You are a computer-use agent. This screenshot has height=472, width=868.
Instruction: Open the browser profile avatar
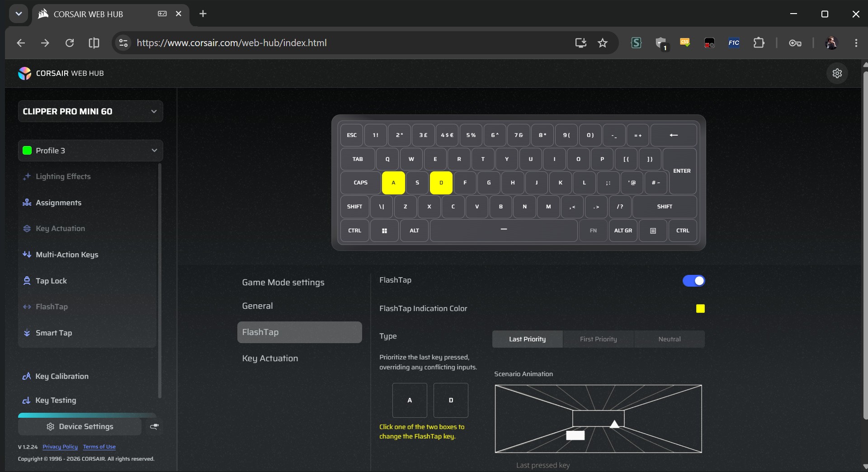click(x=831, y=43)
